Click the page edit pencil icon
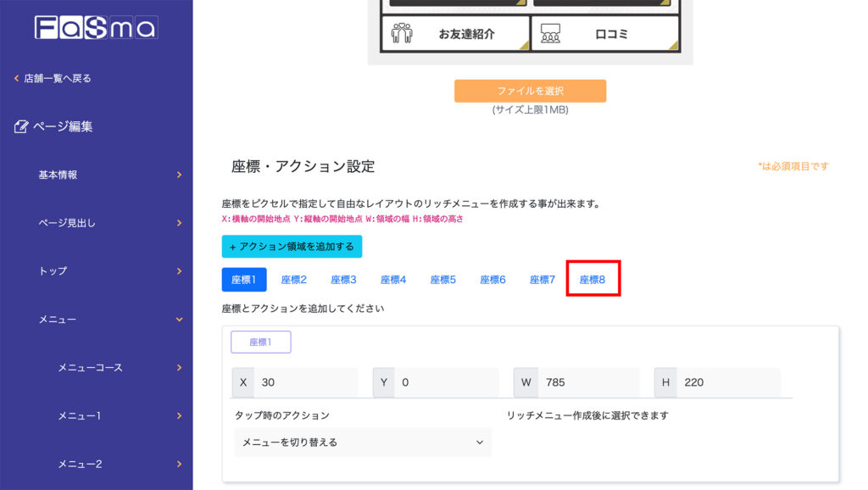Image resolution: width=868 pixels, height=490 pixels. [x=22, y=126]
